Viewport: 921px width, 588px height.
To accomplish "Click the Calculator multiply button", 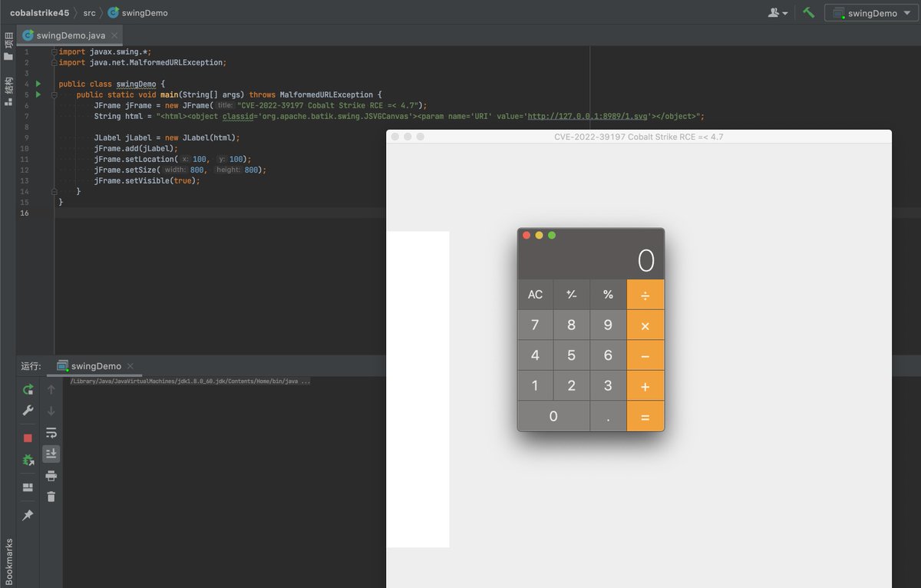I will point(645,325).
